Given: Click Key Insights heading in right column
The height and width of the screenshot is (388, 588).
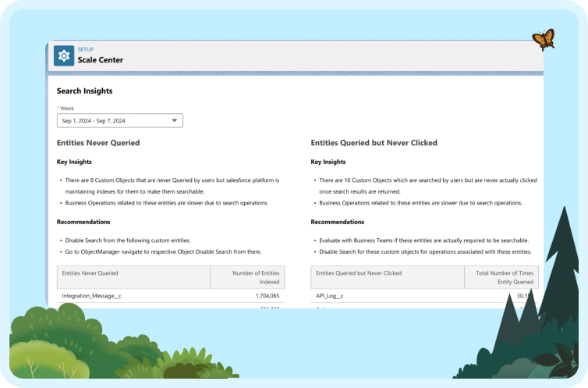Looking at the screenshot, I should (328, 162).
